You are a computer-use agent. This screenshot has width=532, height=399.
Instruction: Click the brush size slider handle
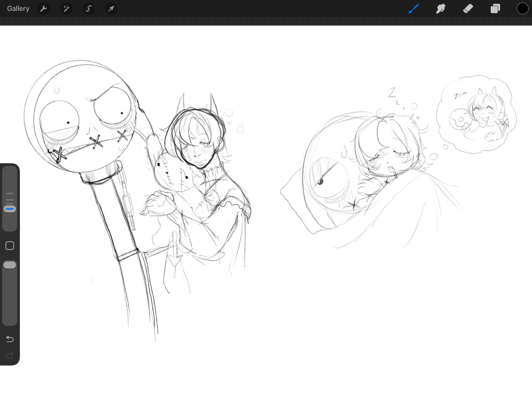tap(10, 208)
